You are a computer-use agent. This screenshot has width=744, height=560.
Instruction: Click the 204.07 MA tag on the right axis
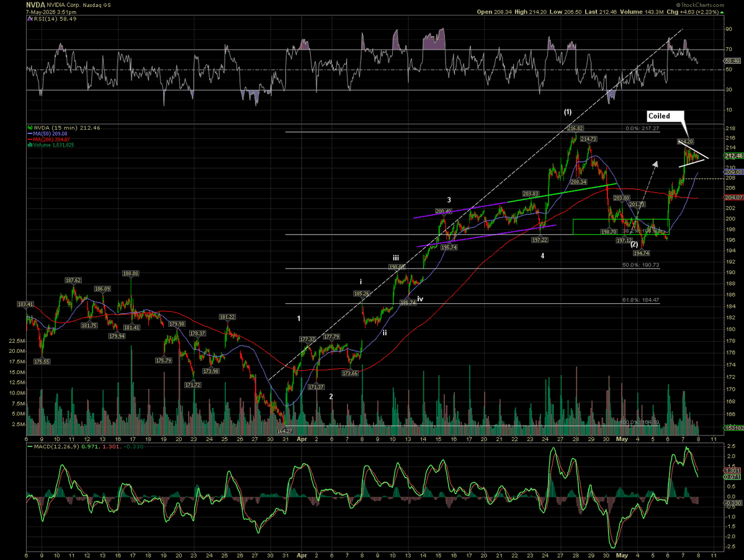(x=733, y=197)
